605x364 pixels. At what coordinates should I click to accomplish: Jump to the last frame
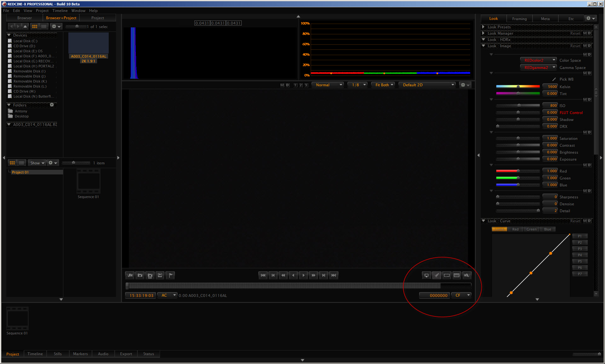click(334, 275)
